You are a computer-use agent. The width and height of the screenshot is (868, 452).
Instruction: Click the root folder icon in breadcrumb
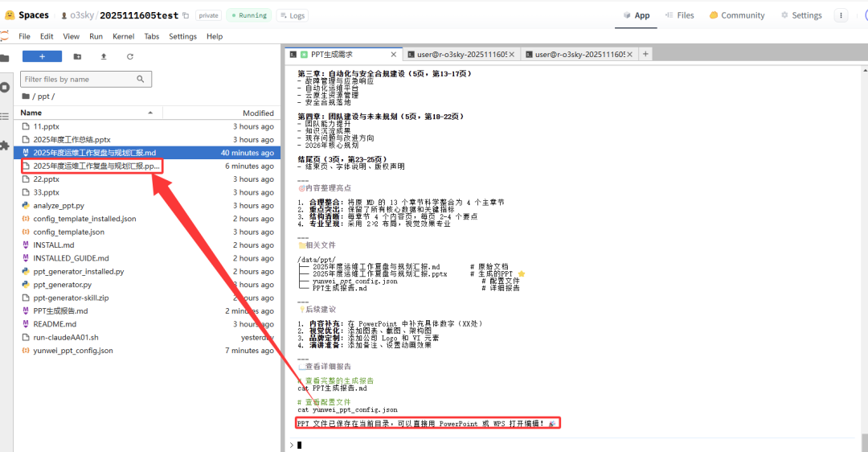tap(26, 97)
